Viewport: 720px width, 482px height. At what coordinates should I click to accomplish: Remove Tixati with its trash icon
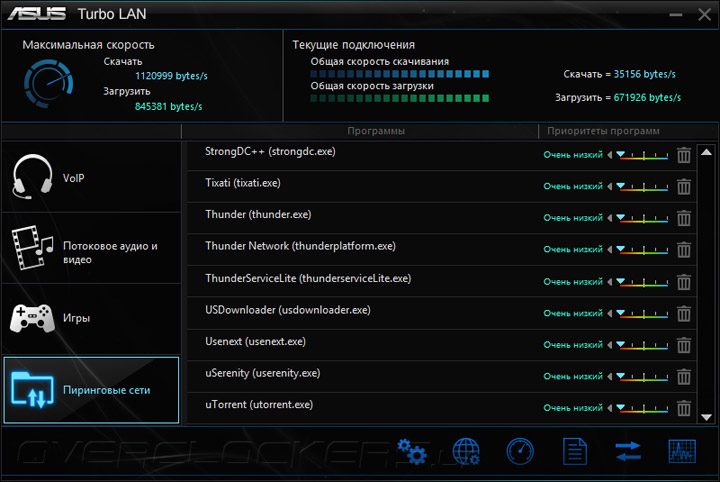click(684, 186)
